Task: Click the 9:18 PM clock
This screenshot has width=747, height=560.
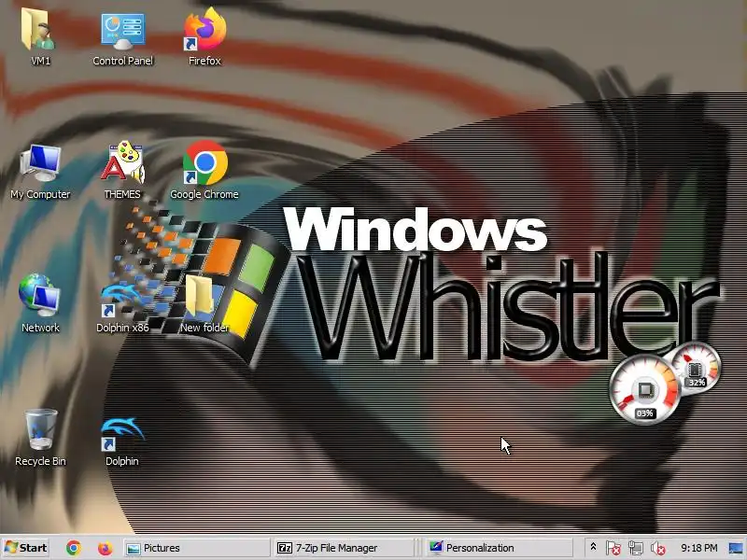Action: click(x=698, y=548)
